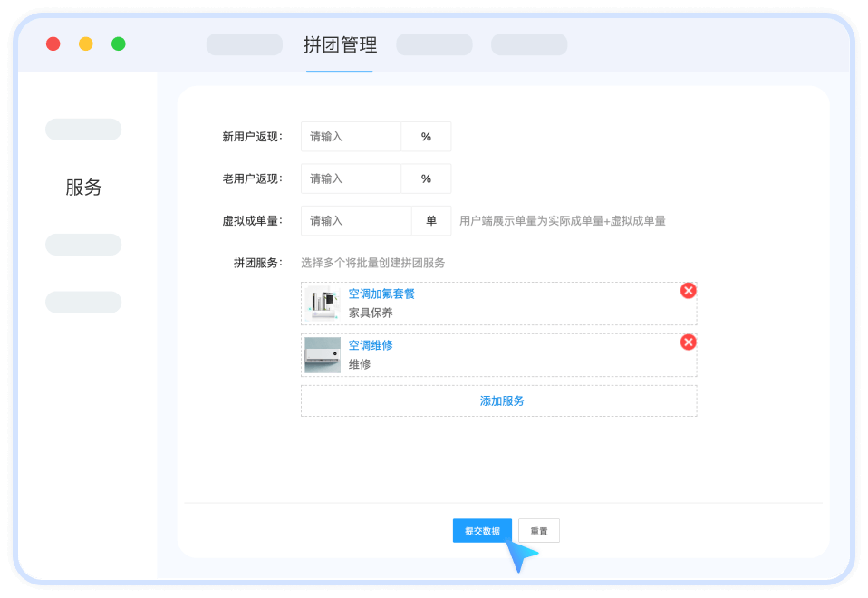Focus the 新用户返现 input field
The image size is (868, 598).
tap(352, 137)
